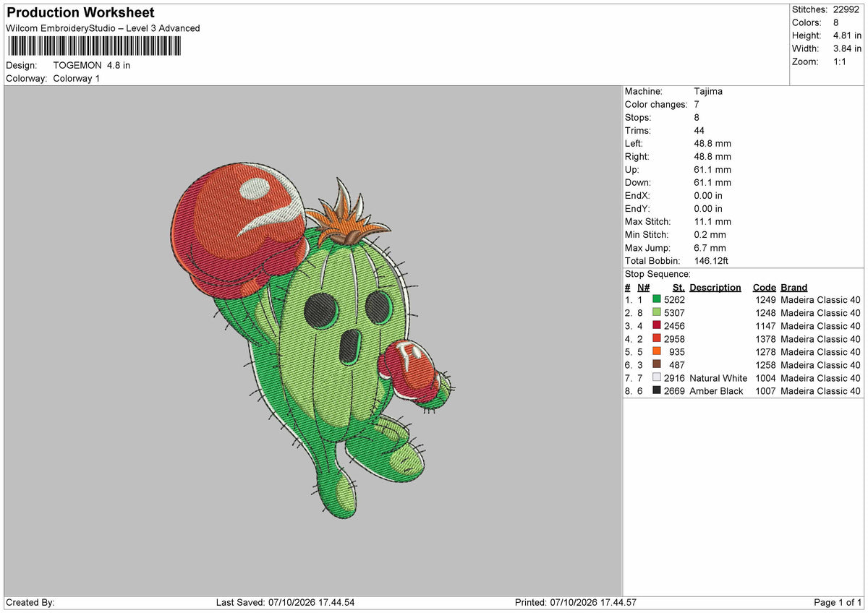Click the stitches count '22992'
868x613 pixels.
(x=846, y=9)
